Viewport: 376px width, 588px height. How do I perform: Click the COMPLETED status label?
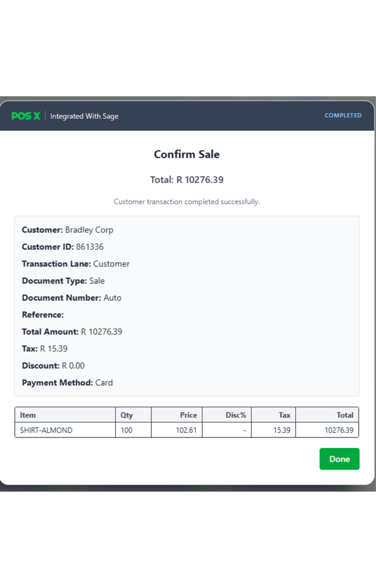(x=343, y=115)
